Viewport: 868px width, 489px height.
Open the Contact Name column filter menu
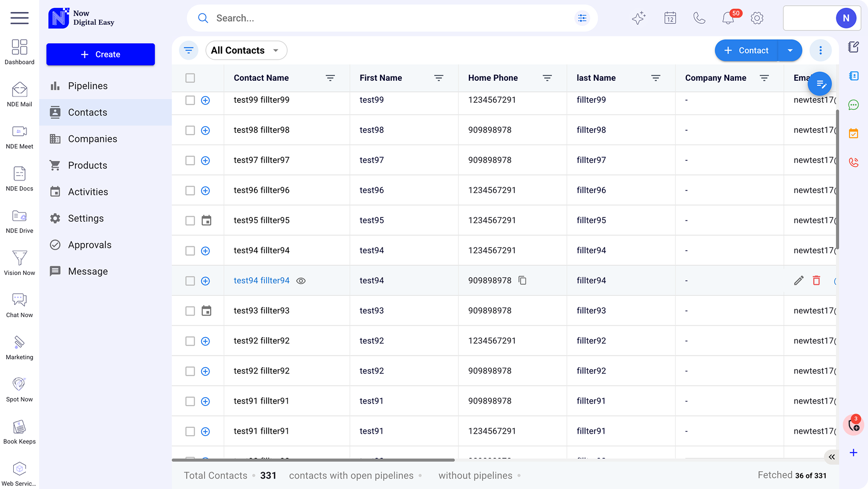click(331, 78)
